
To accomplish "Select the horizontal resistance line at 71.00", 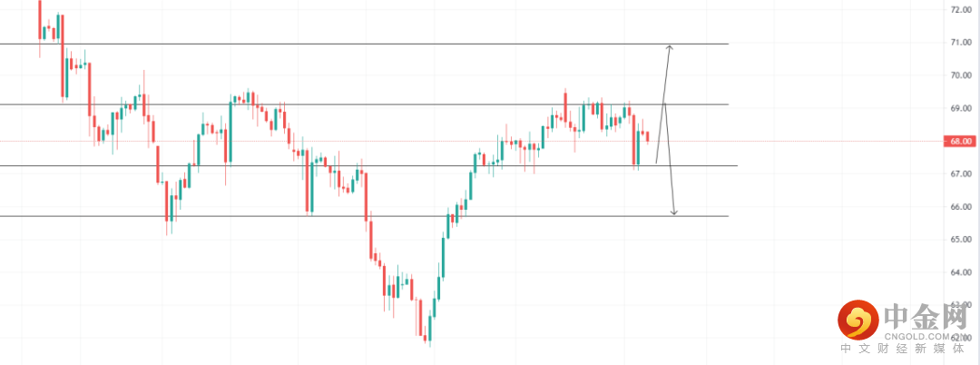I will point(365,44).
